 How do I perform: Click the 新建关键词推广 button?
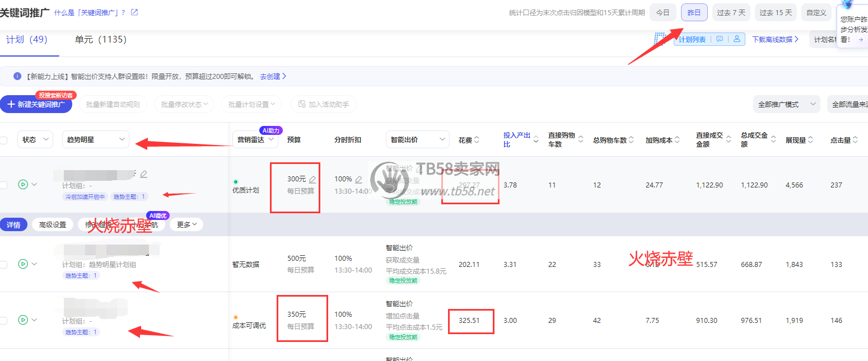click(36, 104)
